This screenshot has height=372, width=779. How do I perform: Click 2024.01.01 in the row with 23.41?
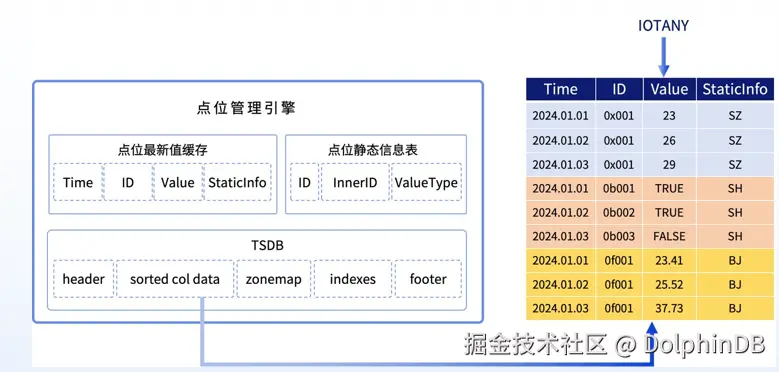click(560, 260)
